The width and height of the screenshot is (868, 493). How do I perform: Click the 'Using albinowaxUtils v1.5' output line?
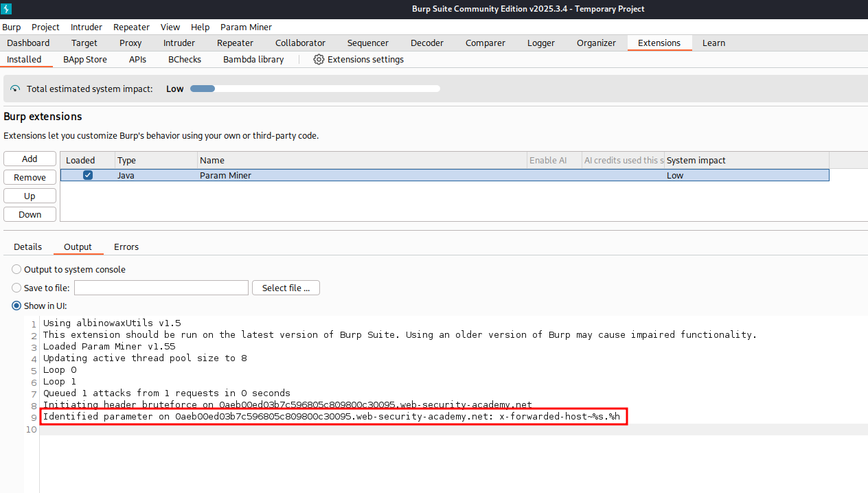(112, 323)
